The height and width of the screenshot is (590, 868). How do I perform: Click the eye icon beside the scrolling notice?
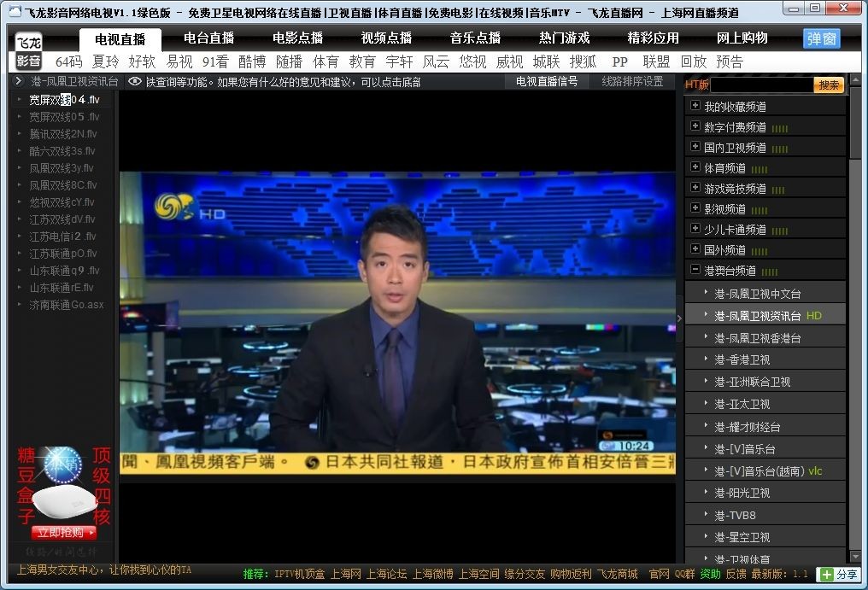(134, 82)
